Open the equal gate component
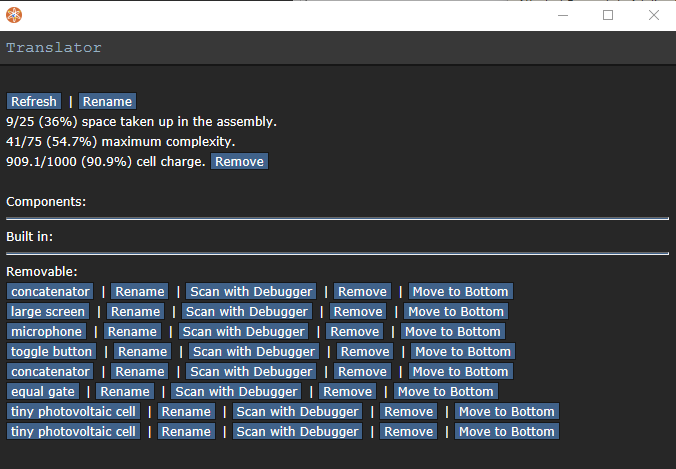The height and width of the screenshot is (469, 676). 43,391
